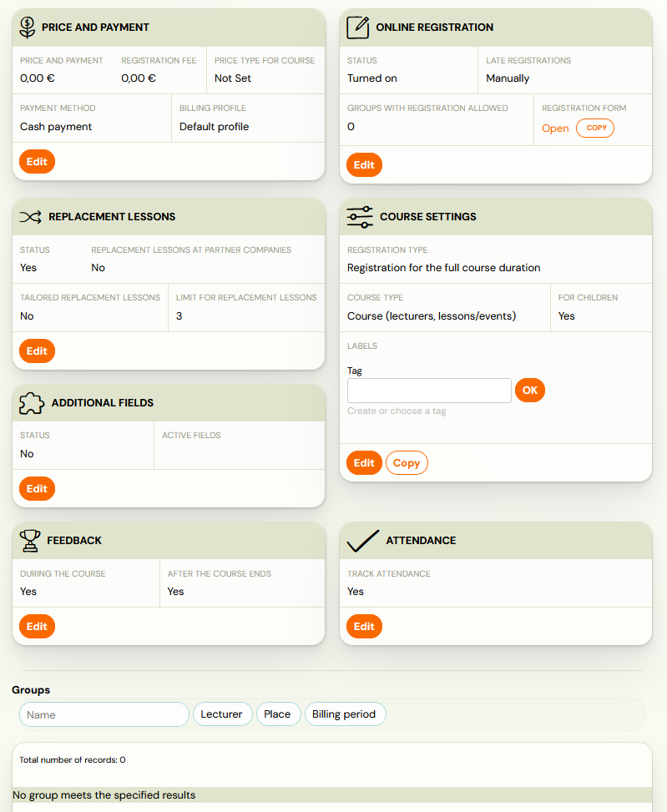Edit the Replacement Lessons section
The height and width of the screenshot is (812, 667).
[x=38, y=351]
